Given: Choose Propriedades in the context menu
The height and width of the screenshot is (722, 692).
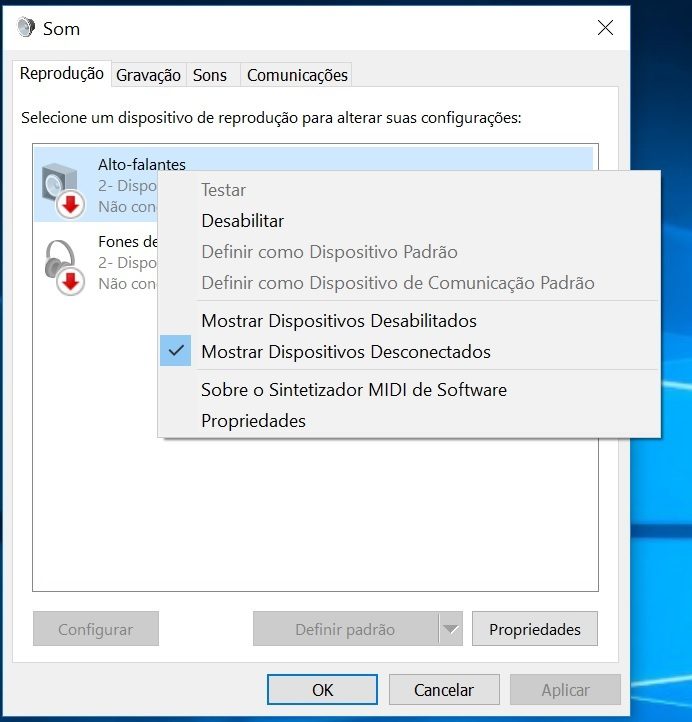Looking at the screenshot, I should tap(409, 420).
